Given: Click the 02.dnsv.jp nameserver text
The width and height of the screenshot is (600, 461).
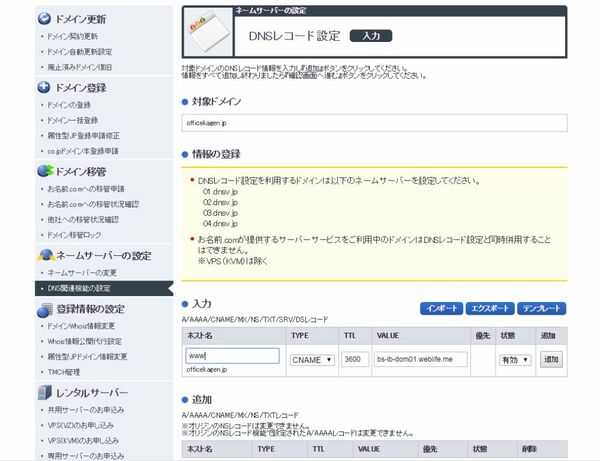Looking at the screenshot, I should (220, 202).
